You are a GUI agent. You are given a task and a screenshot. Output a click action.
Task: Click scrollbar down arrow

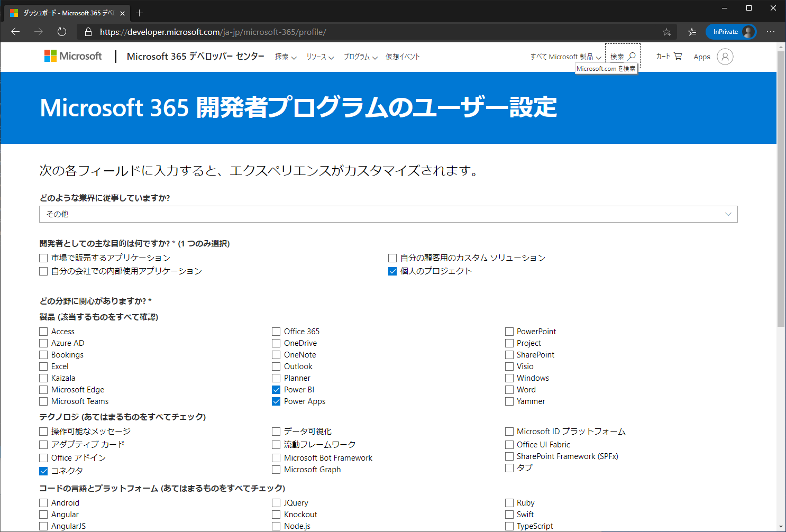coord(781,527)
